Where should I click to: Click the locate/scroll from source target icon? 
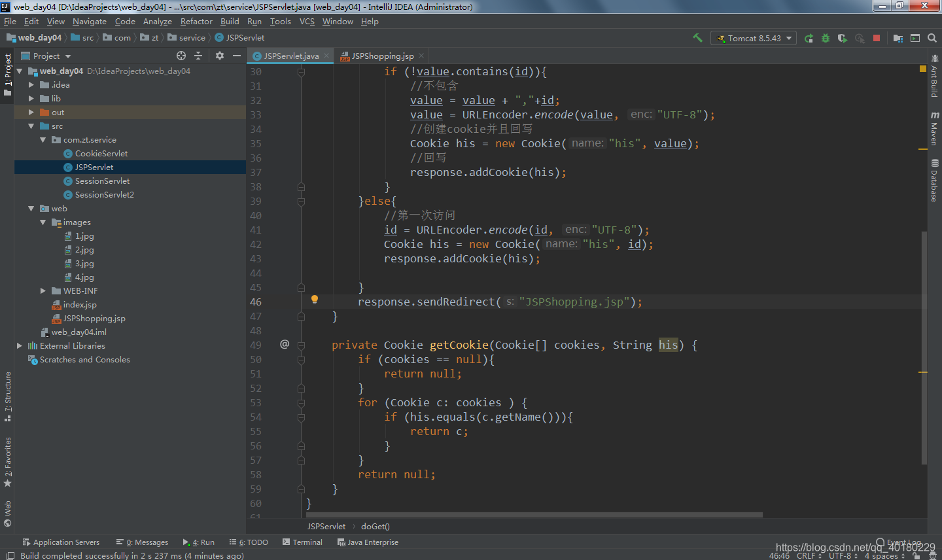(181, 56)
